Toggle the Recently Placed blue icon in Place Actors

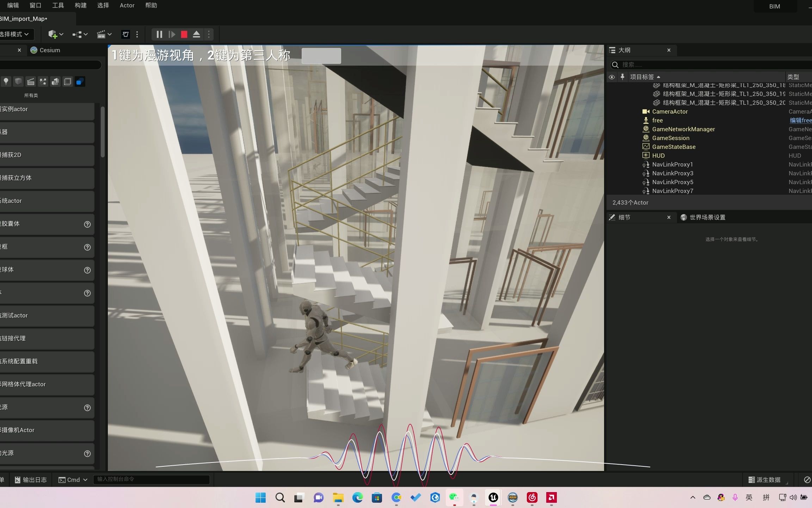[80, 81]
